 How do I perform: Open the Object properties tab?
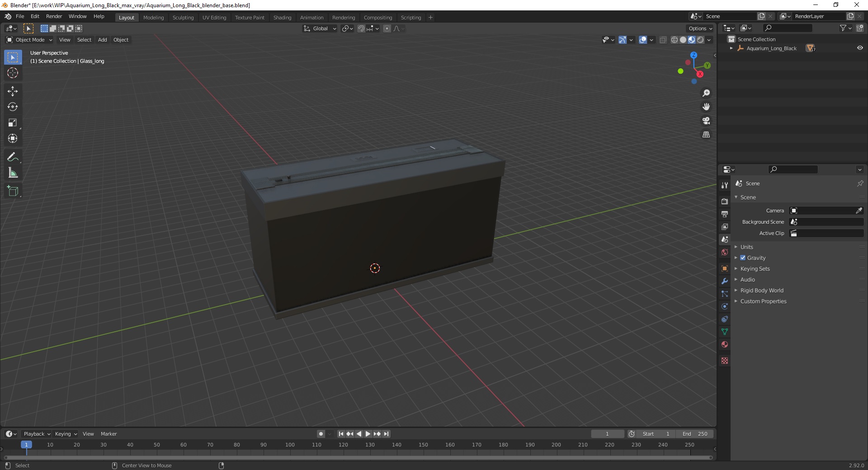(725, 268)
